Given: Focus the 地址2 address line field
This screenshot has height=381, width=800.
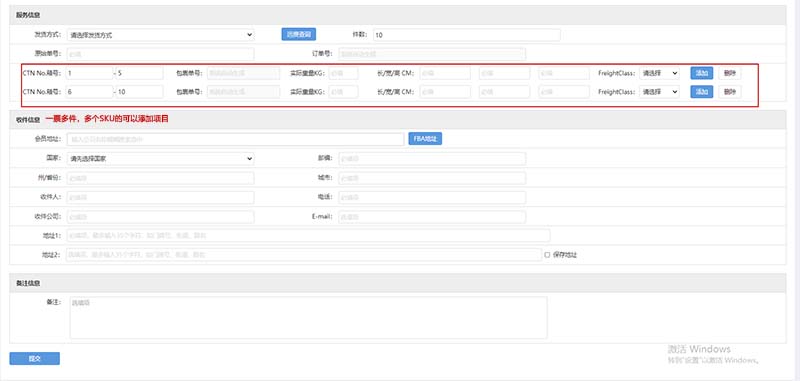Looking at the screenshot, I should [x=304, y=255].
